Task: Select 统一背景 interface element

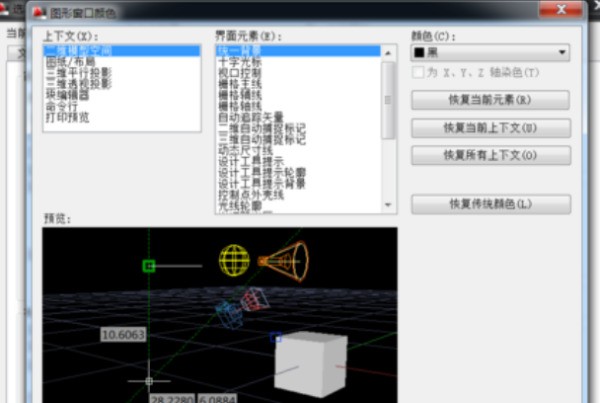Action: 298,51
